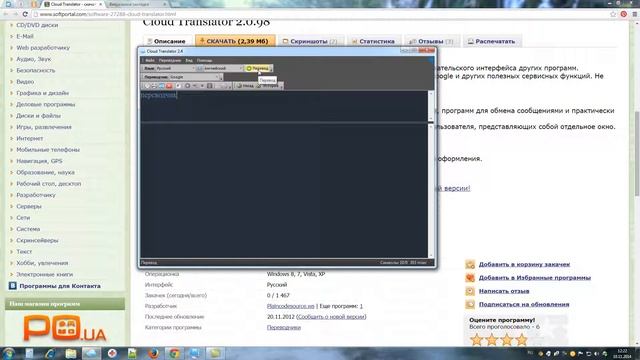Click the Cloud Translator source text area

click(284, 106)
